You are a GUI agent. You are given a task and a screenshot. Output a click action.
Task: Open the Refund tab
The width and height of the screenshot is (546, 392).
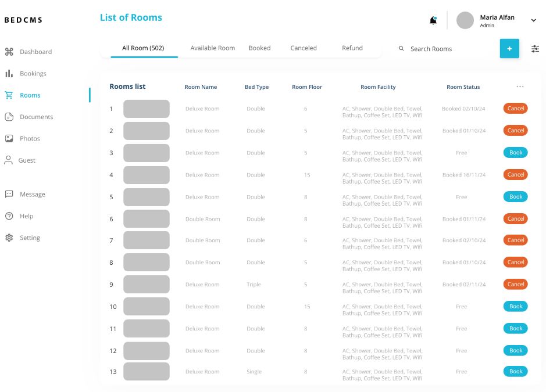pos(352,48)
